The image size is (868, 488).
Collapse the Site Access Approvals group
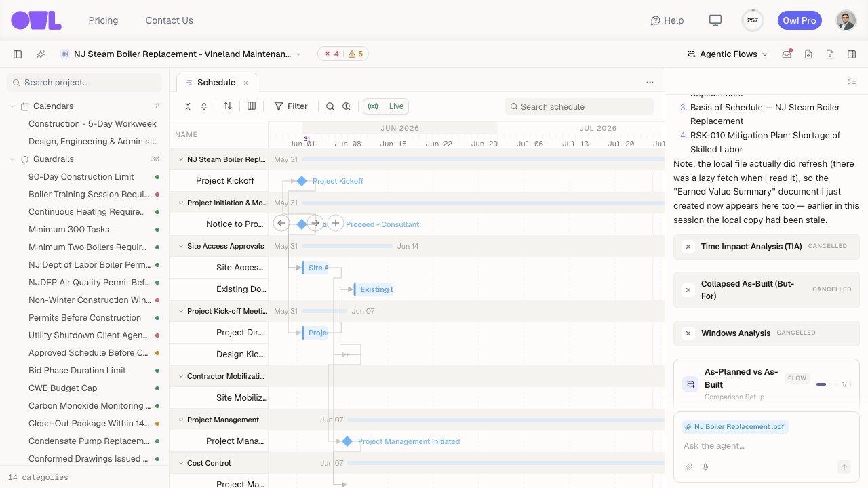tap(181, 246)
